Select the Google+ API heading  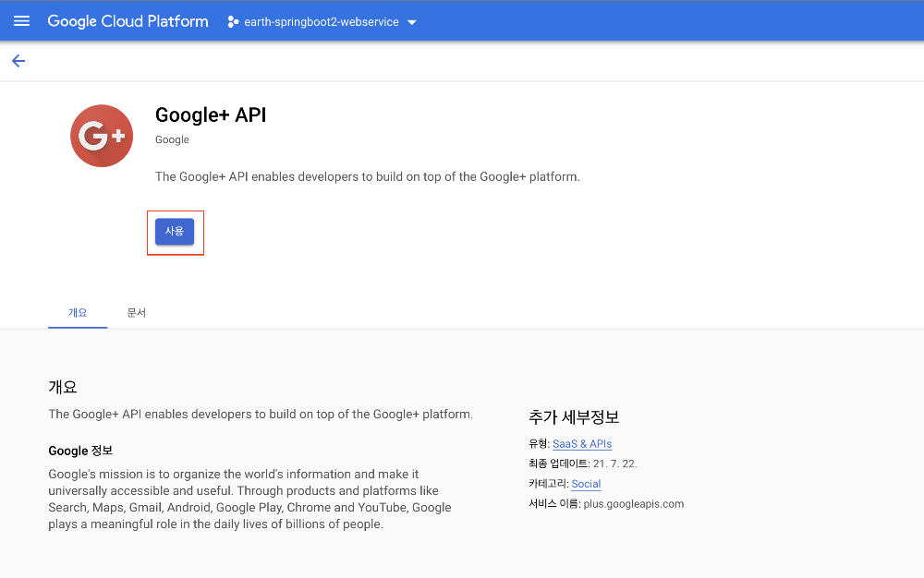tap(211, 114)
